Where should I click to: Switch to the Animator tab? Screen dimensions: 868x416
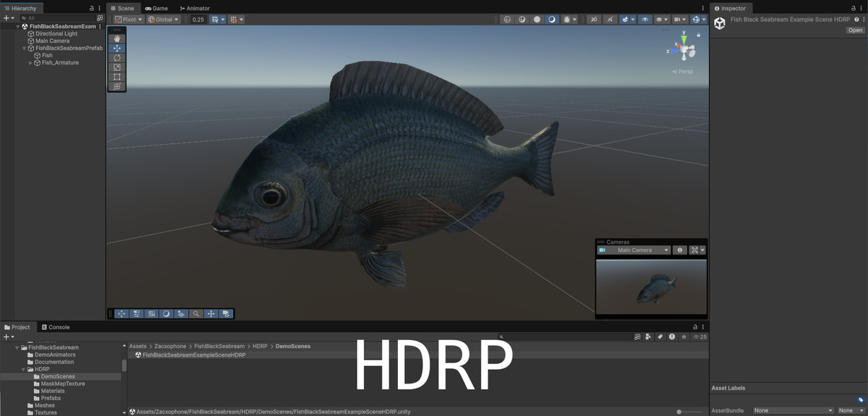point(195,8)
